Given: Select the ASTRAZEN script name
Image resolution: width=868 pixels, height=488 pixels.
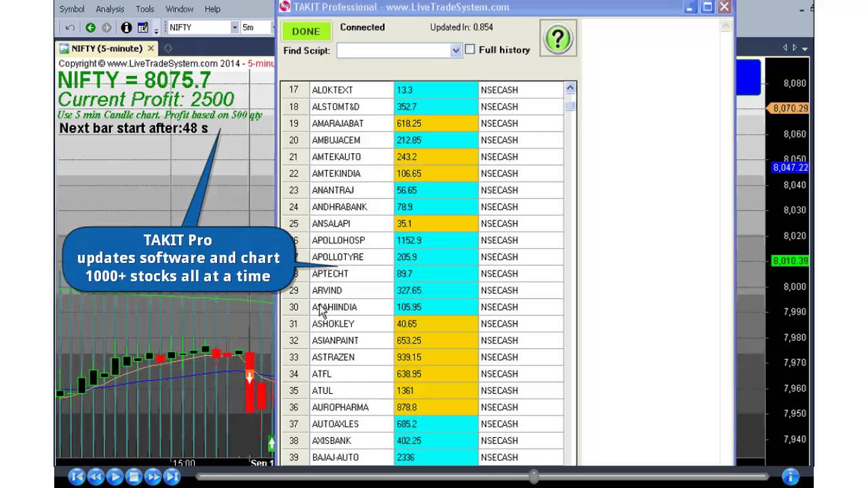Looking at the screenshot, I should pyautogui.click(x=333, y=357).
